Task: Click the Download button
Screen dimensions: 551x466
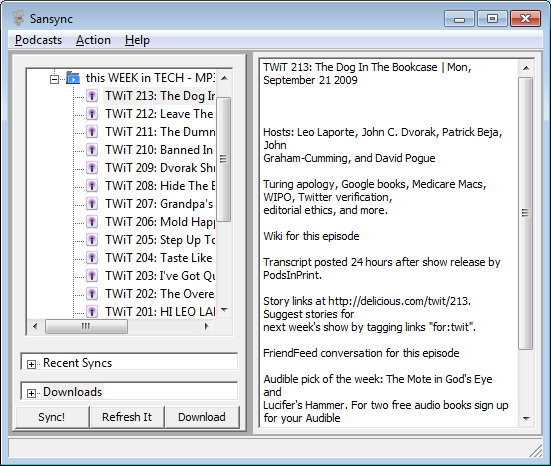Action: 202,417
